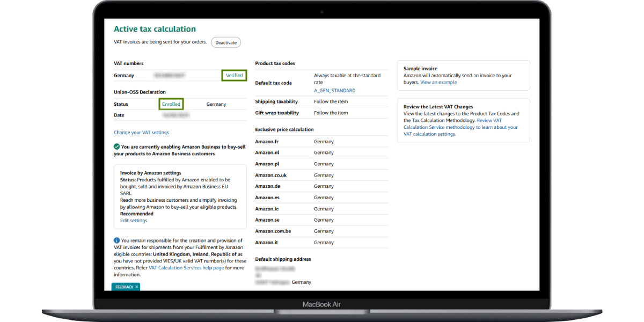Click the Enrolled status in Union-OSS Declaration
Image resolution: width=644 pixels, height=322 pixels.
point(171,104)
